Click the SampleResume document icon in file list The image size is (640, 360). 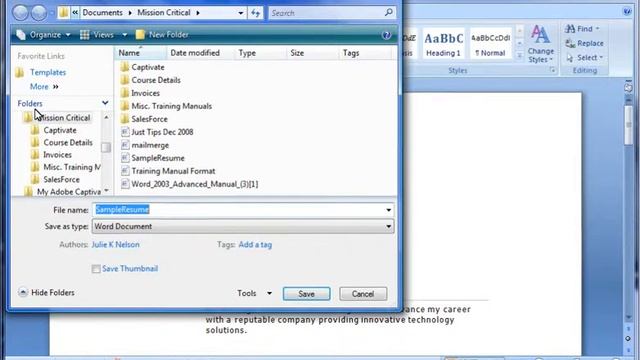coord(125,158)
